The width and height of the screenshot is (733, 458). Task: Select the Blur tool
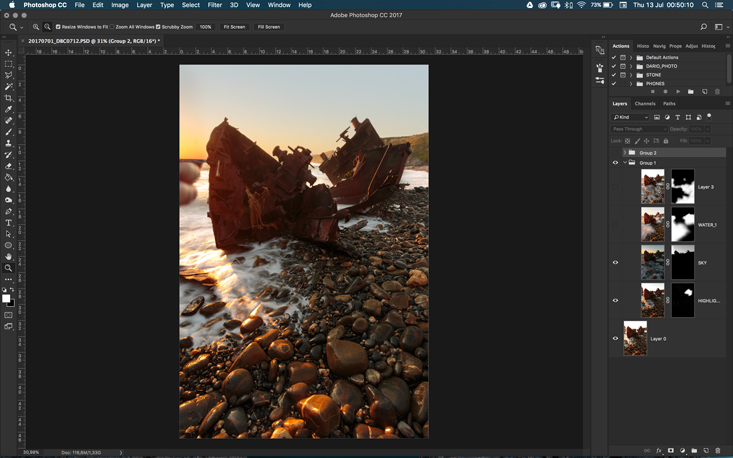pyautogui.click(x=8, y=189)
